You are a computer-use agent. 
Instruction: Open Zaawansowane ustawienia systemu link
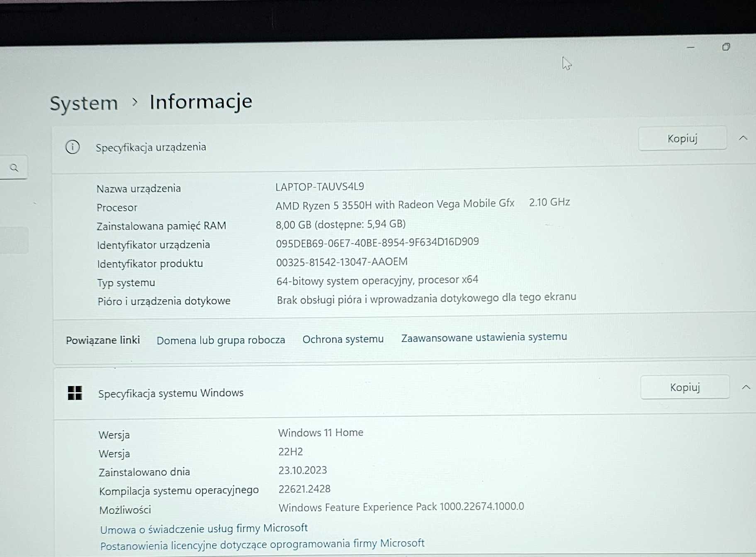click(x=484, y=337)
